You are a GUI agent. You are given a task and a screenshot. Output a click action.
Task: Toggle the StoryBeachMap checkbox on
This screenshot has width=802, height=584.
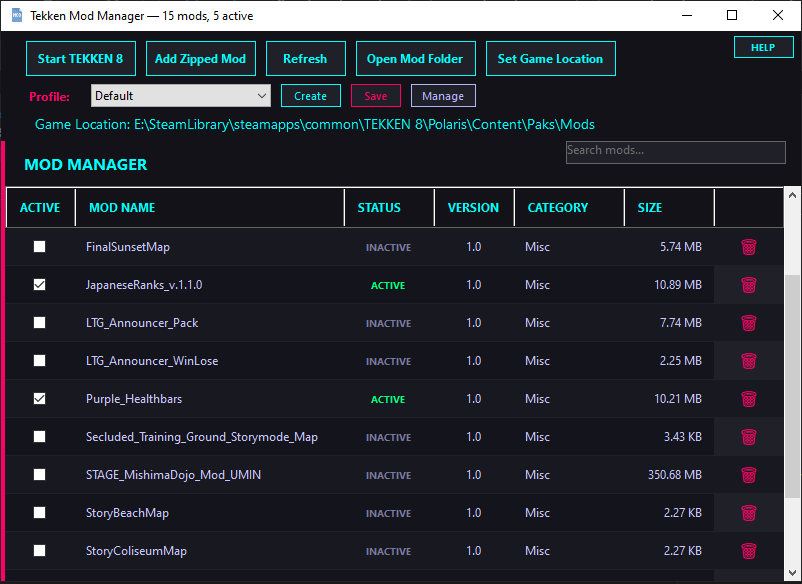(39, 512)
